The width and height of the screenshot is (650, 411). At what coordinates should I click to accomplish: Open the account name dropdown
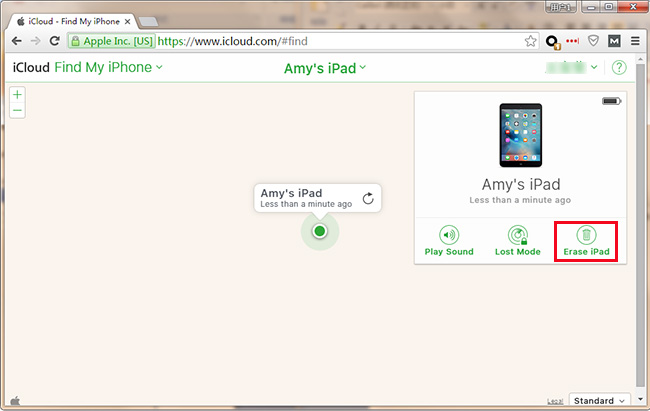571,67
